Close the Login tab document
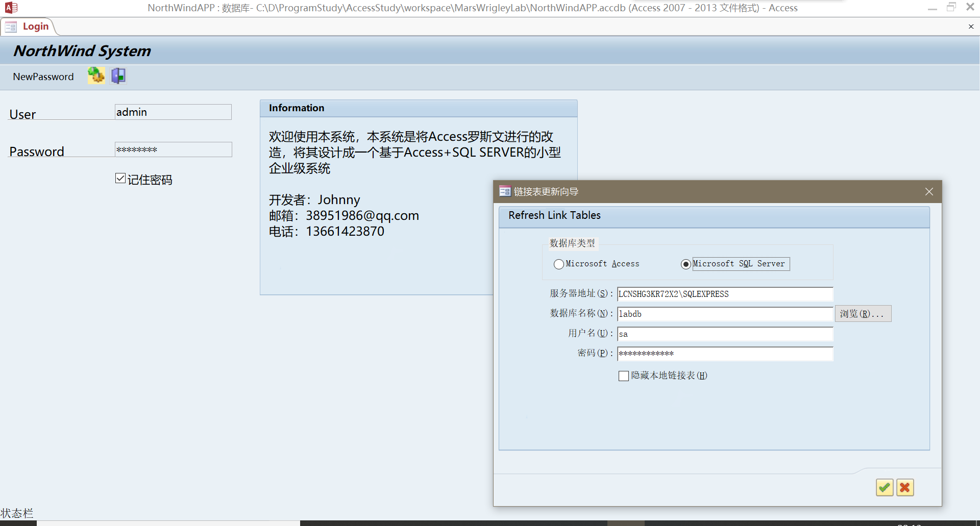This screenshot has height=526, width=980. coord(971,27)
